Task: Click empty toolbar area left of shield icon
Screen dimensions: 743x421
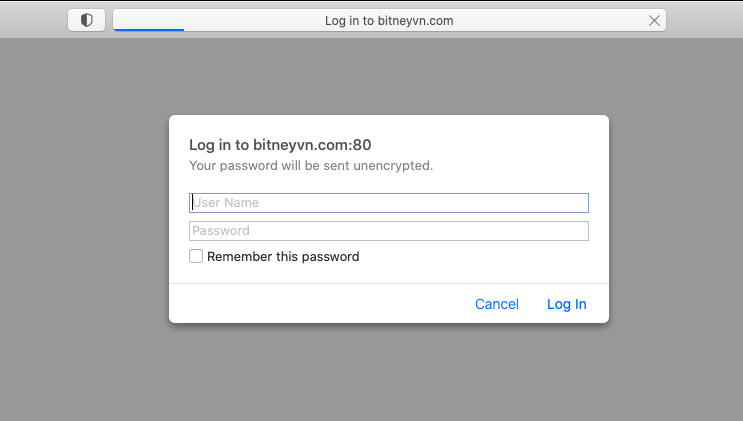Action: pos(34,20)
